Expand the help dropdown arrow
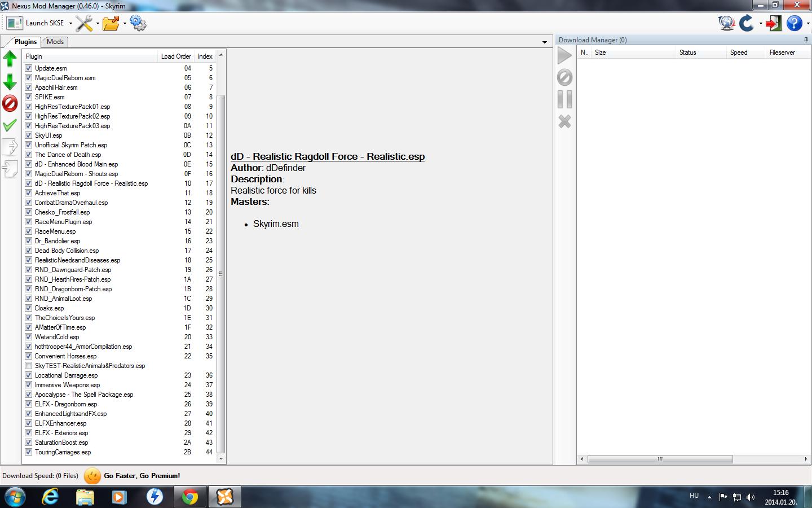 [x=807, y=24]
